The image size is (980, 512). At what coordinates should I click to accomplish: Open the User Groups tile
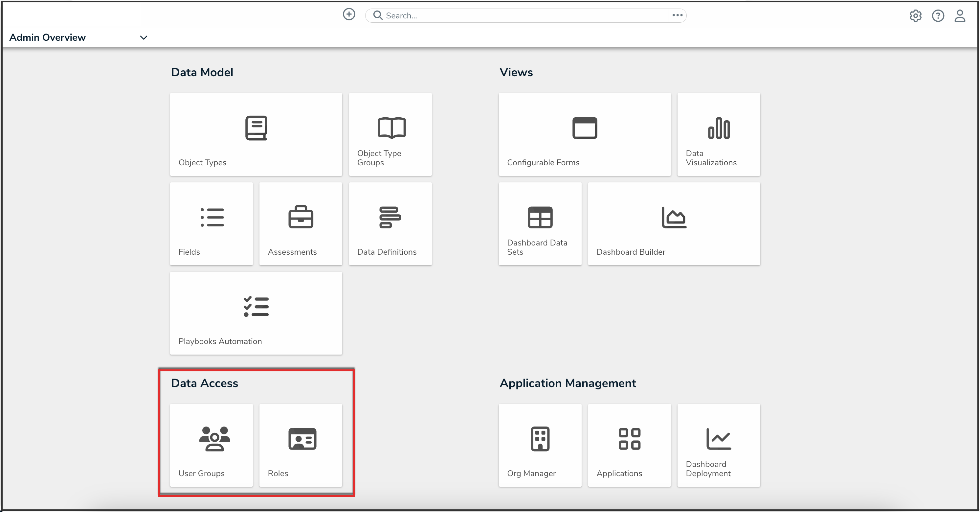click(211, 445)
